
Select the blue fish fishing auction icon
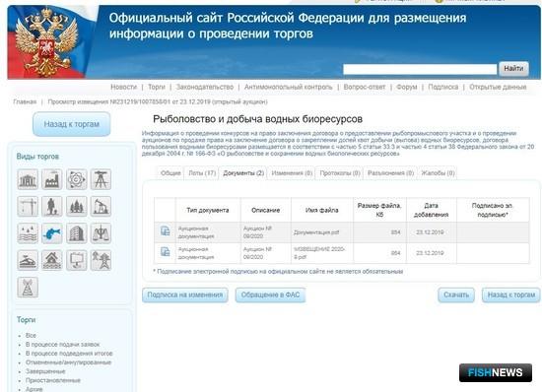[52, 233]
